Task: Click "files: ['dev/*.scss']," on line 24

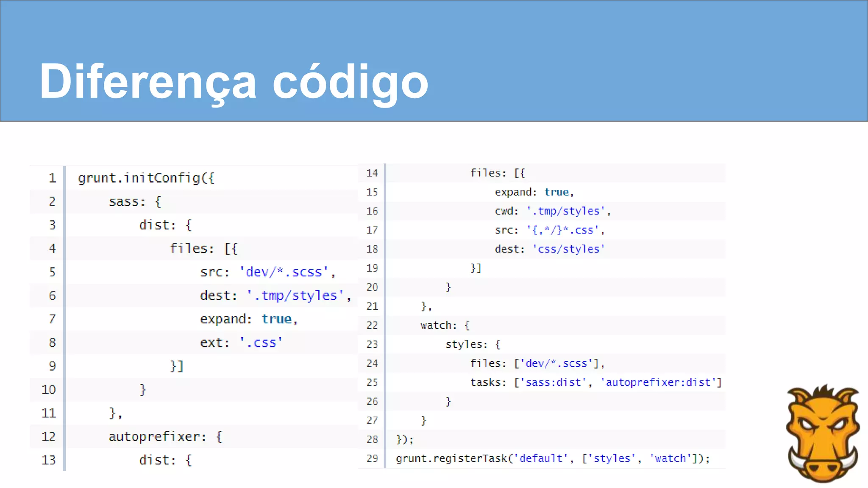Action: click(537, 363)
